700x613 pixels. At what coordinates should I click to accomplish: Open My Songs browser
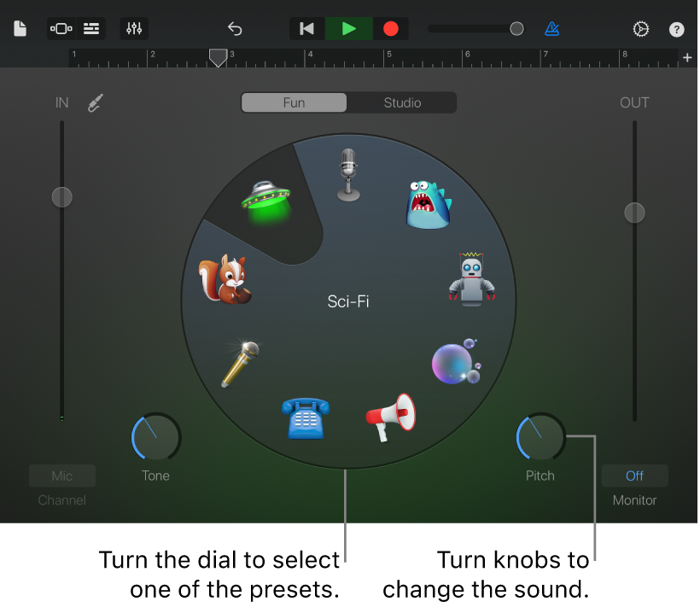20,29
